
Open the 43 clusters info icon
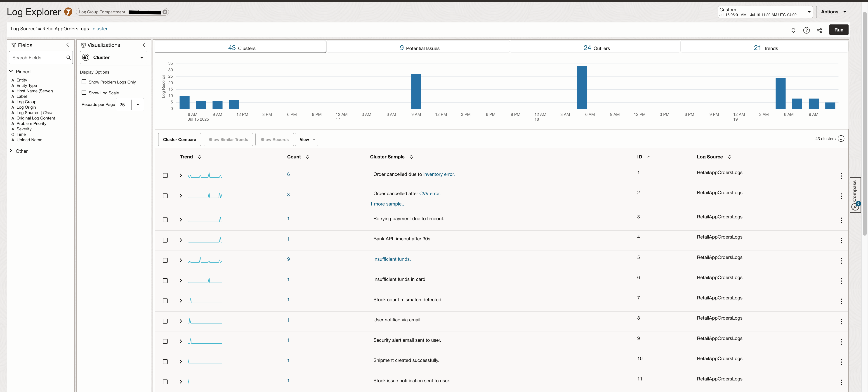pyautogui.click(x=841, y=139)
